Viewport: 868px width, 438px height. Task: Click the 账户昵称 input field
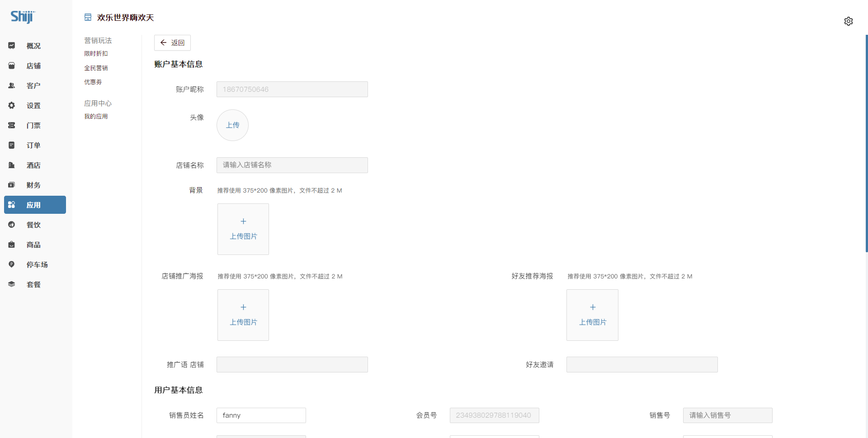(x=292, y=89)
